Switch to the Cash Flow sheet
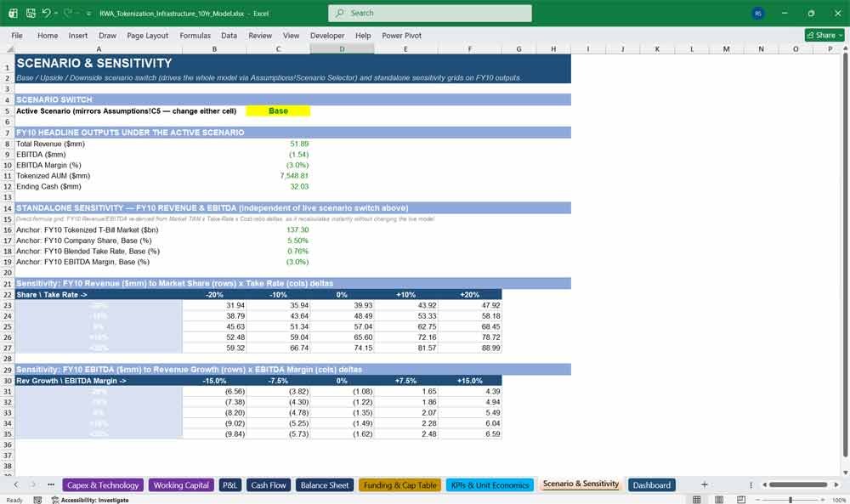Screen dimensions: 850x504 (x=269, y=485)
